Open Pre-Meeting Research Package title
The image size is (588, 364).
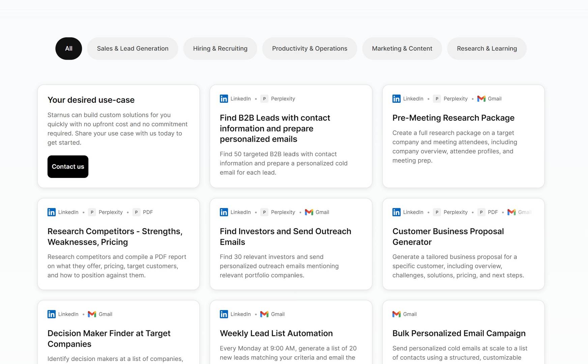[453, 118]
